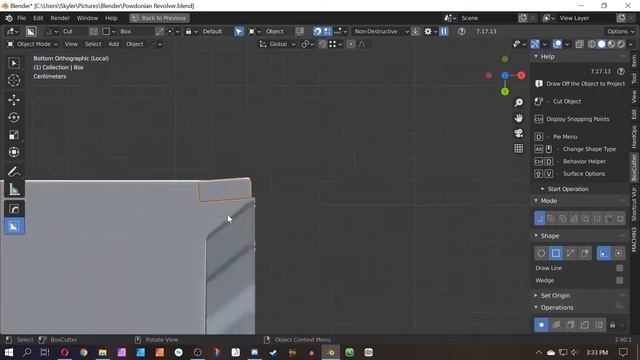Viewport: 640px width, 360px height.
Task: Open the Window menu
Action: pyautogui.click(x=87, y=18)
